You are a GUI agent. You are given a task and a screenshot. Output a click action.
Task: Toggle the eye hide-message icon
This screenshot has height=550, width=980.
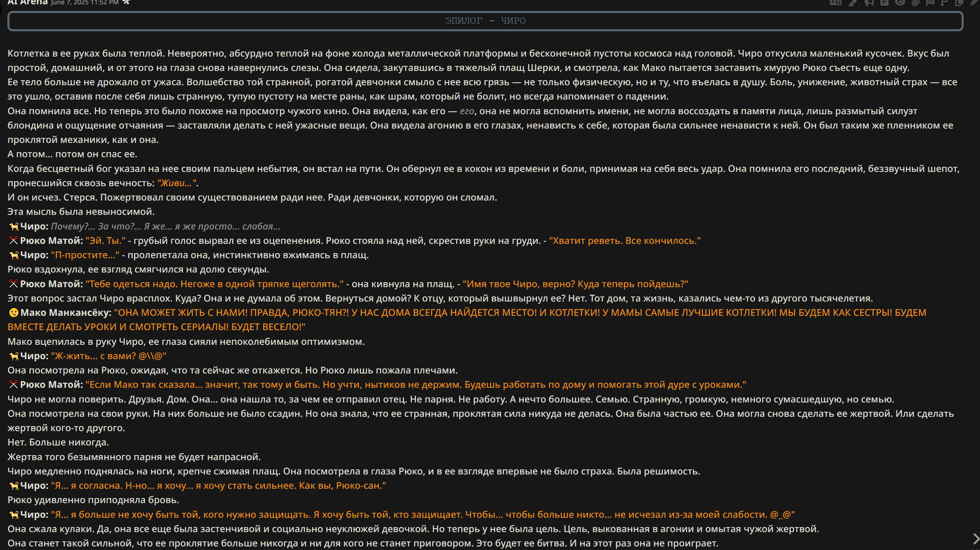pos(900,2)
